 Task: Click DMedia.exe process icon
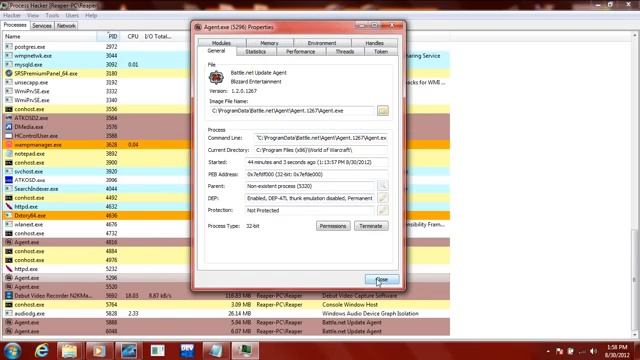click(x=9, y=127)
